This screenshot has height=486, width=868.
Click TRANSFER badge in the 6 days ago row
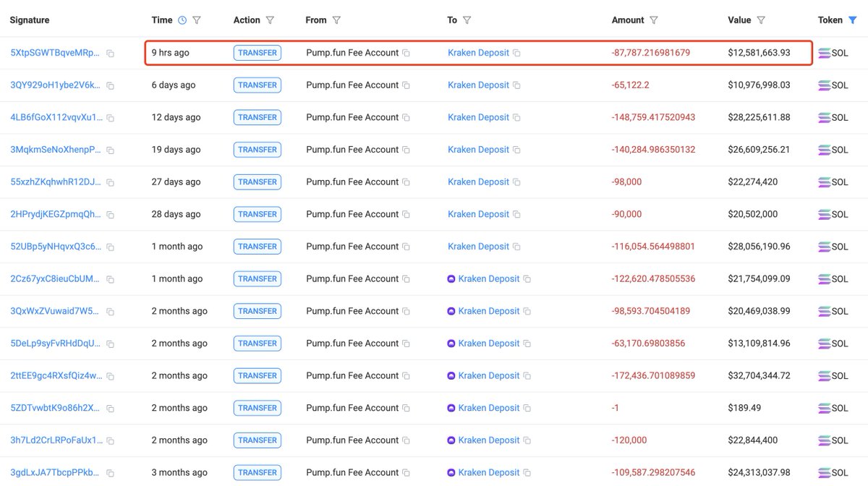coord(258,85)
